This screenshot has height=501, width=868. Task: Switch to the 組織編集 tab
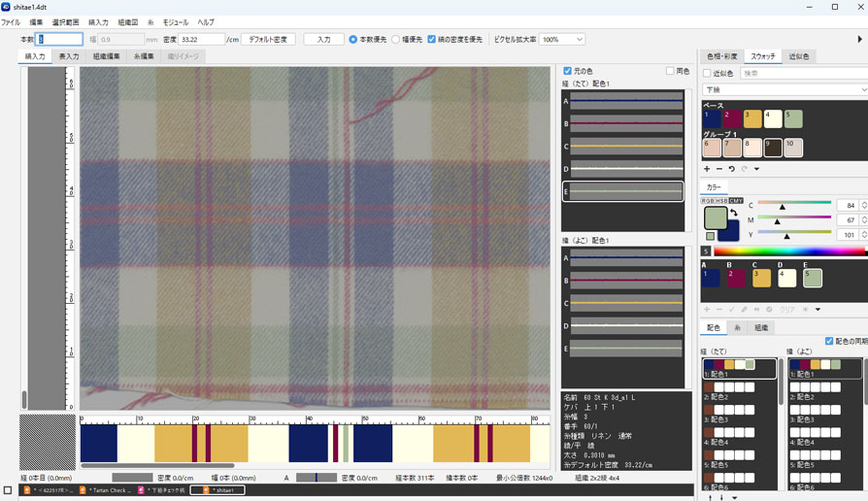[107, 57]
